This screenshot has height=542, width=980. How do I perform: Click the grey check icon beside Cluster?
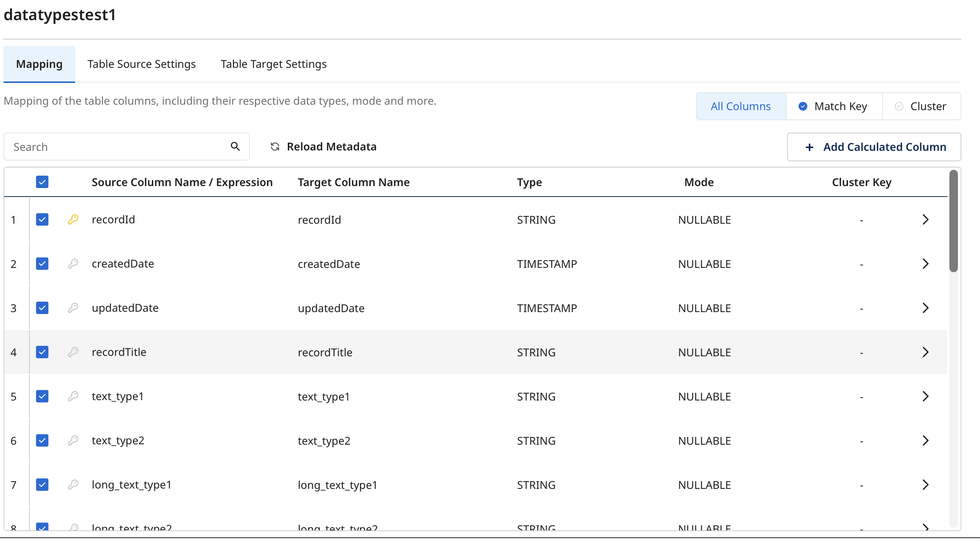coord(899,106)
